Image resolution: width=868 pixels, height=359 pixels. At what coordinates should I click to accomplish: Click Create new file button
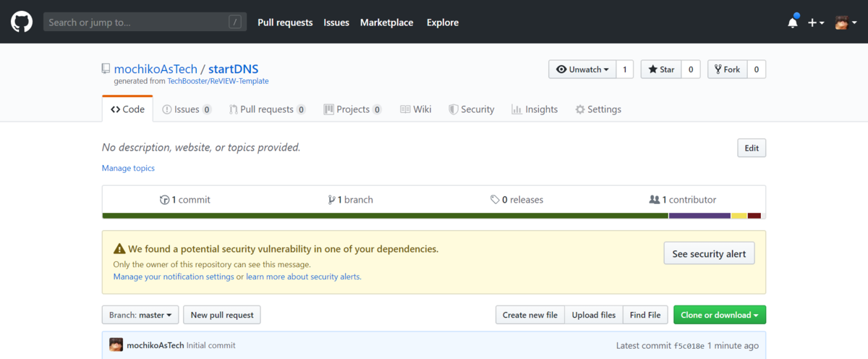(530, 315)
